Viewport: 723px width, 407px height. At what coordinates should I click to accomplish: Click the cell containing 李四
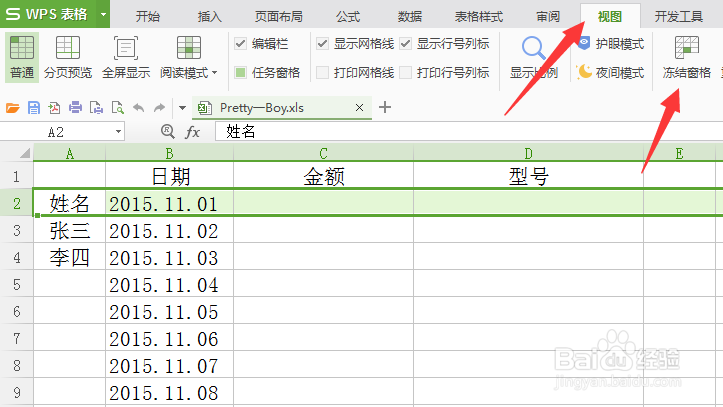pyautogui.click(x=70, y=257)
